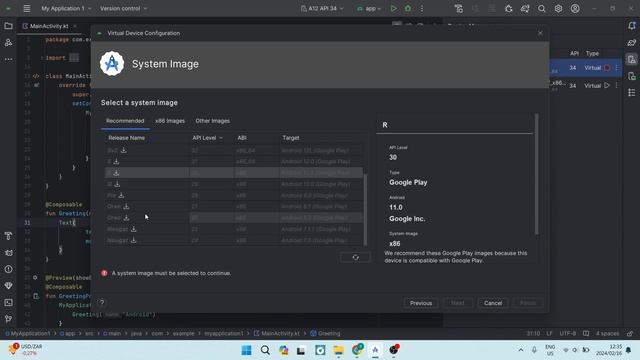Open Terminal tool window icon
The width and height of the screenshot is (640, 360).
coord(8,302)
